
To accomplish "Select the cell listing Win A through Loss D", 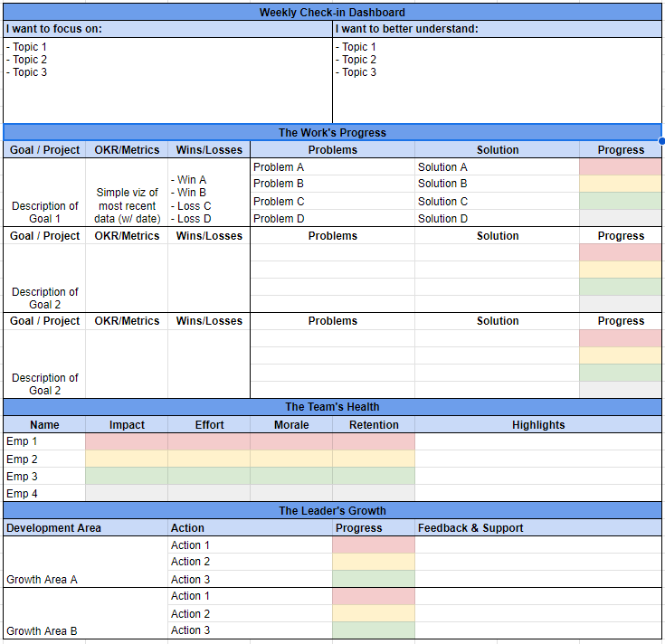I will pos(209,192).
